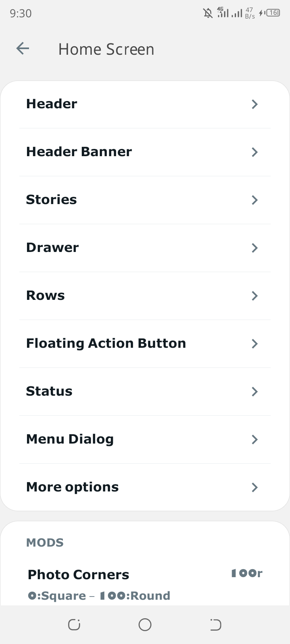Tap the Android back navigation icon
Image resolution: width=290 pixels, height=644 pixels.
coord(215,624)
